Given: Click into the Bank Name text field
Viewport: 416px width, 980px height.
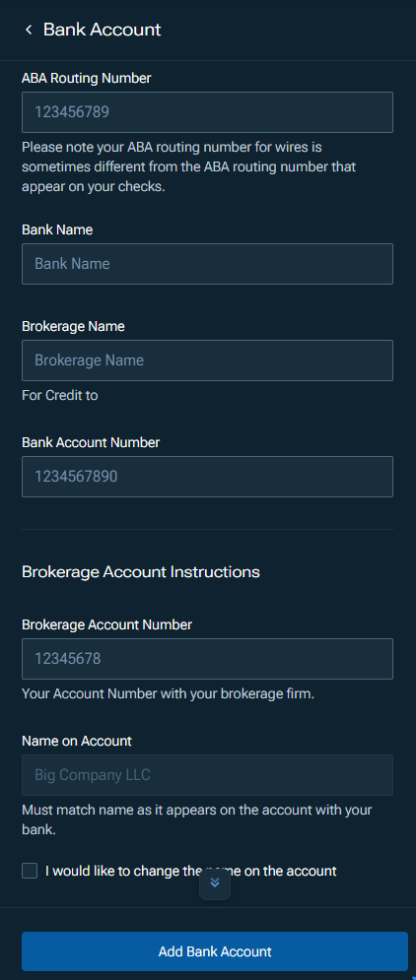Looking at the screenshot, I should [207, 264].
